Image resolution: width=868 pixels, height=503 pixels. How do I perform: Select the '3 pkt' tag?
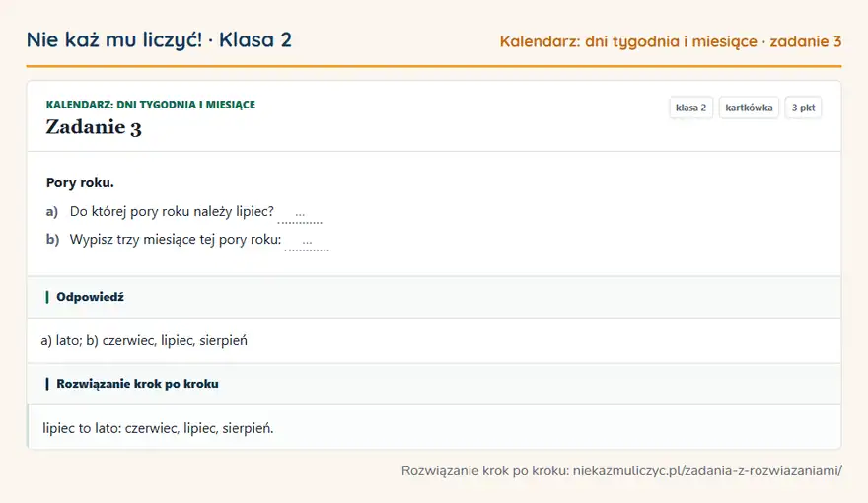[803, 108]
